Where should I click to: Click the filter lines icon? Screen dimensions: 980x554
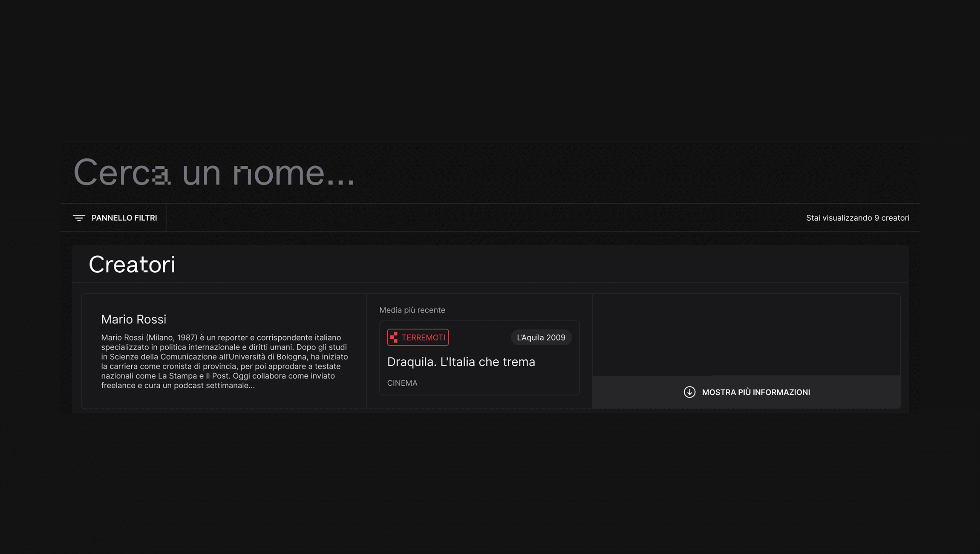click(79, 218)
